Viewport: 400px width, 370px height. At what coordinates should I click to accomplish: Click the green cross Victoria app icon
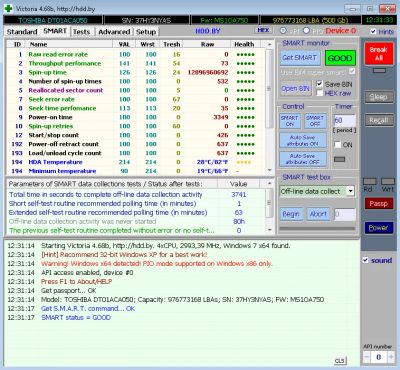tap(8, 8)
